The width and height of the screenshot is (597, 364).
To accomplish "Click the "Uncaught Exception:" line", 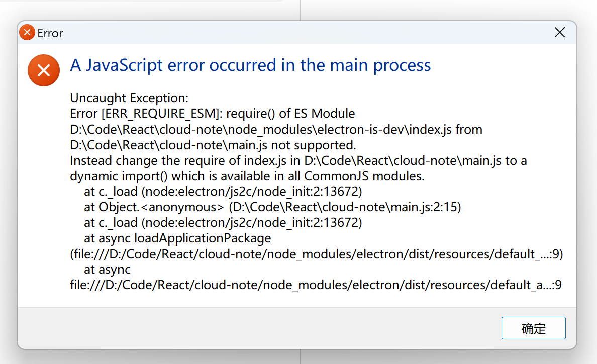I will click(129, 98).
